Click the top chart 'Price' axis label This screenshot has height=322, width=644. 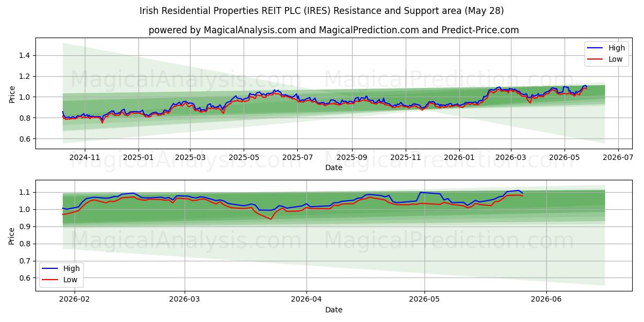tap(12, 93)
